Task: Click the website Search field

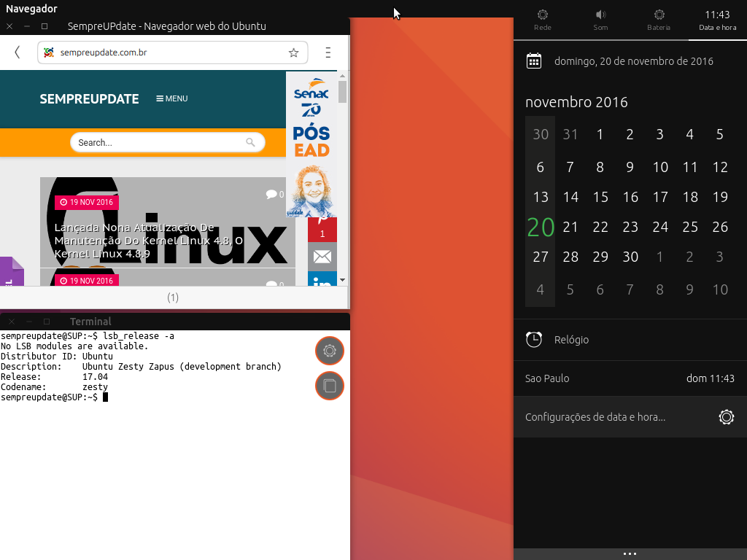Action: tap(168, 142)
